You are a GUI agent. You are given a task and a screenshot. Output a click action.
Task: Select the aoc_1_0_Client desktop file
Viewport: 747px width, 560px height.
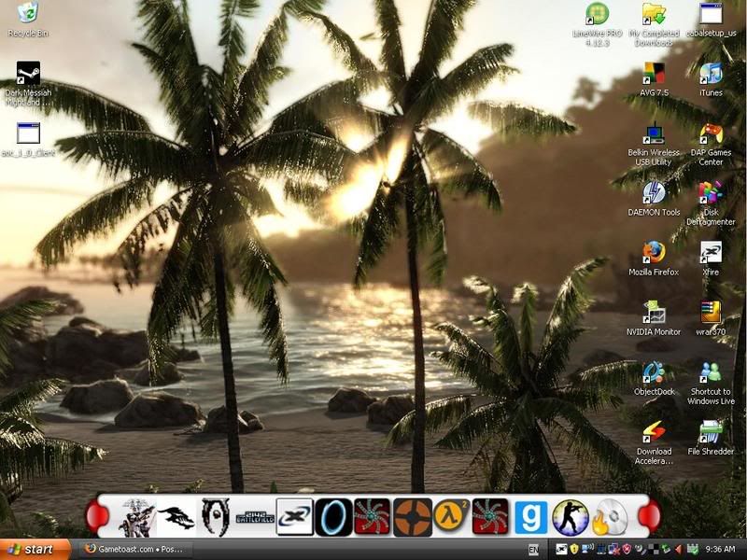(28, 140)
